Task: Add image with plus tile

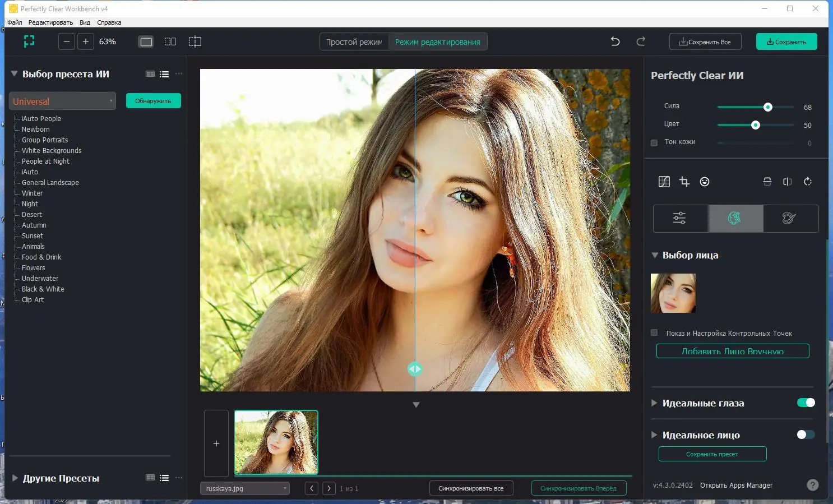Action: (216, 443)
